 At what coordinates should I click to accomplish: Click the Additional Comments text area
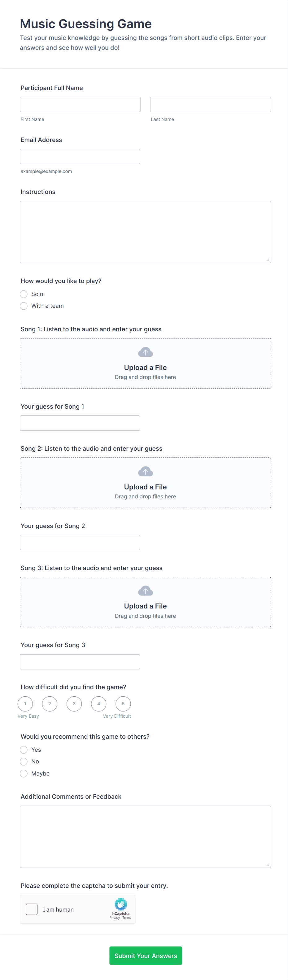pyautogui.click(x=145, y=836)
